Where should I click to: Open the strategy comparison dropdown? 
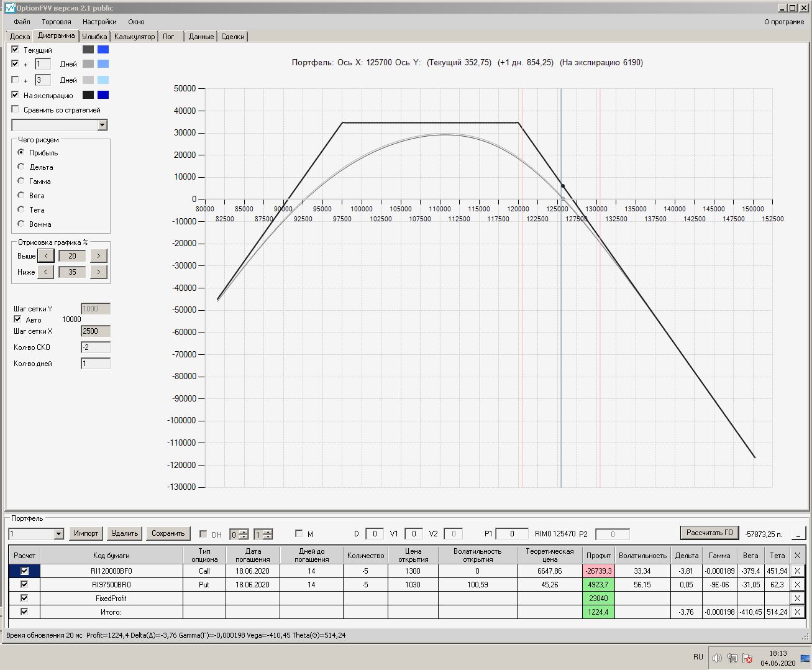103,126
